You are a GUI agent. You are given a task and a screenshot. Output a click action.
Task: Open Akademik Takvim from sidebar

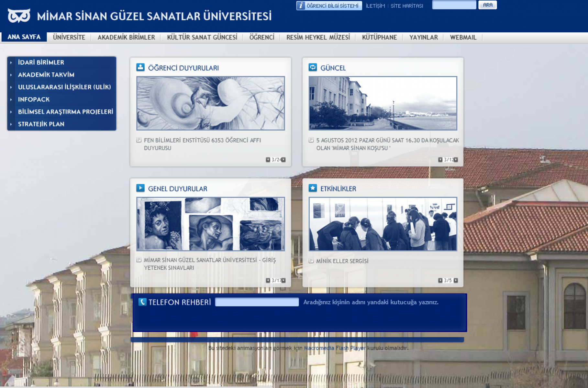pyautogui.click(x=46, y=75)
